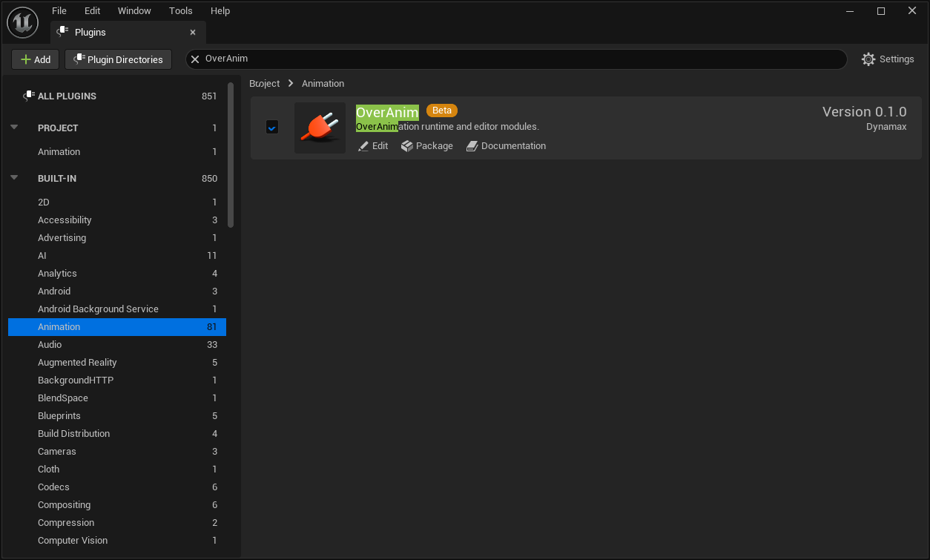Select the Augmented Reality category
The image size is (930, 560).
click(117, 362)
